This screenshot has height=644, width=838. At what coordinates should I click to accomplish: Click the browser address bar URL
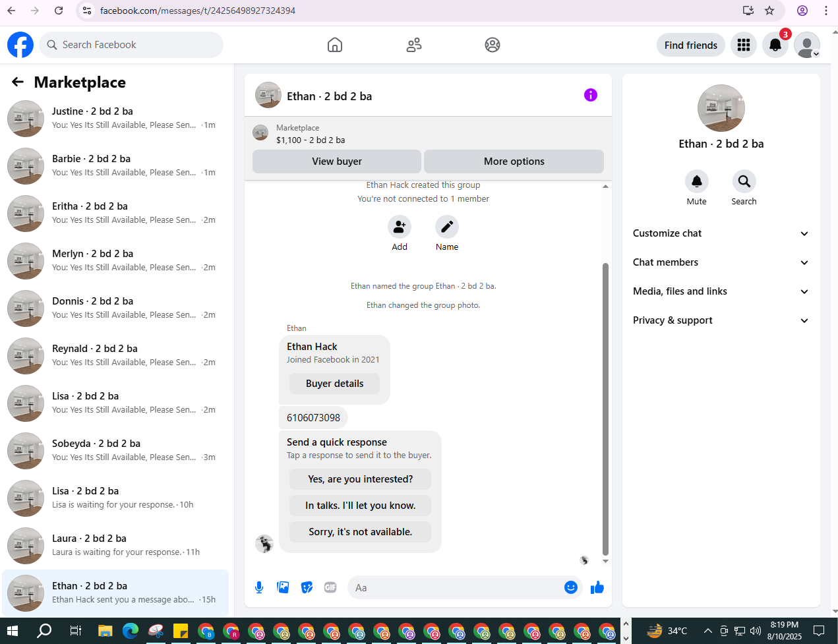[197, 11]
